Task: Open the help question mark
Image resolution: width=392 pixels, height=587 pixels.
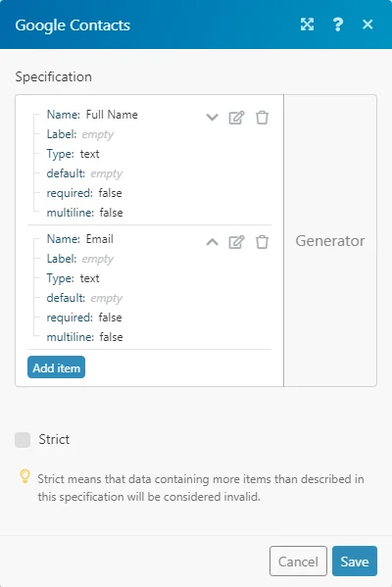Action: [338, 24]
